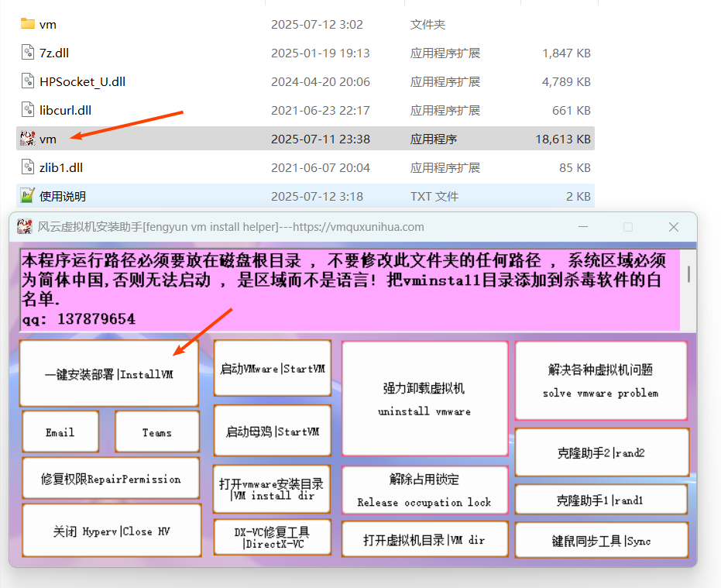Click the Teams button
Viewport: 721px width, 588px height.
(156, 432)
